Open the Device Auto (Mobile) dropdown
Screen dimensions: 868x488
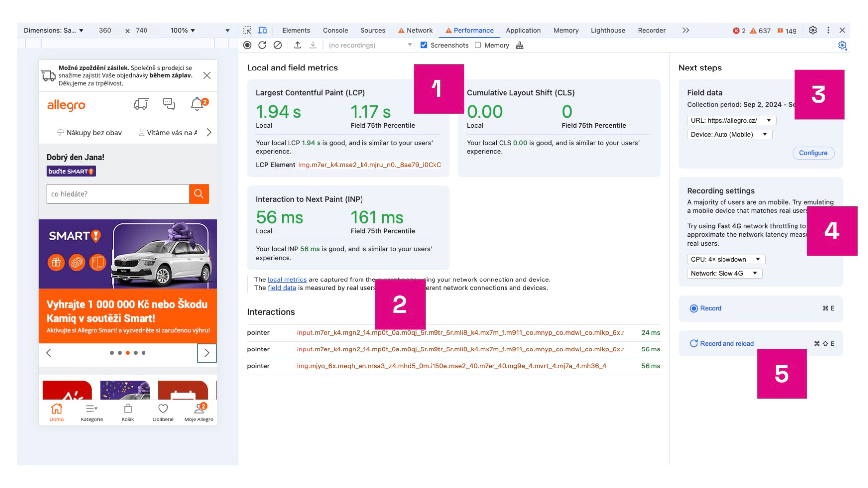729,134
